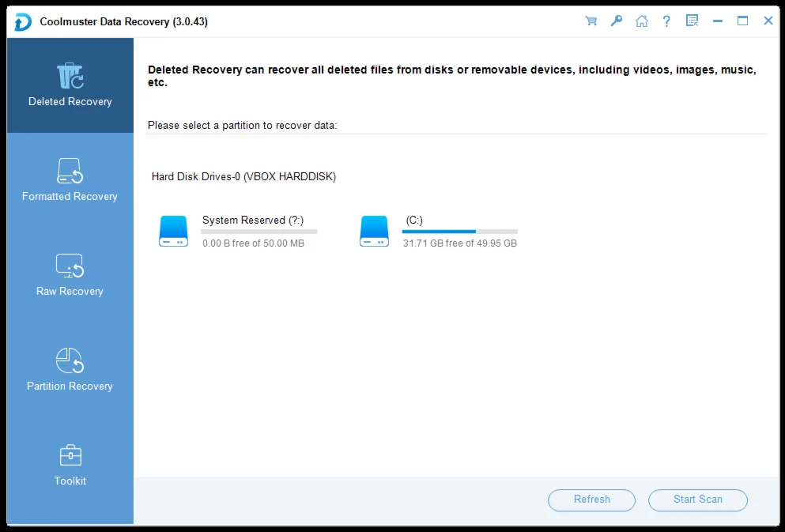785x532 pixels.
Task: Select the '(C:)' partition name
Action: 414,221
